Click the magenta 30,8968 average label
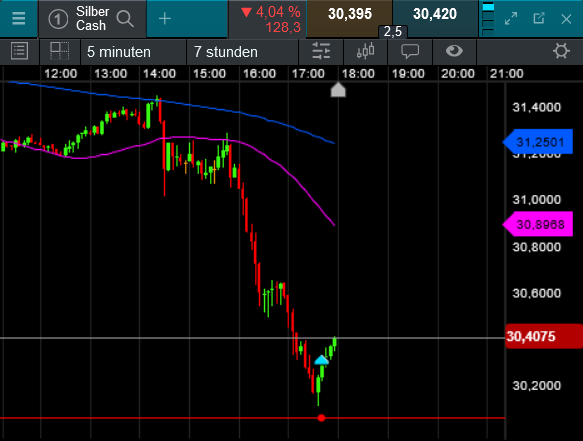The width and height of the screenshot is (583, 441). tap(538, 224)
